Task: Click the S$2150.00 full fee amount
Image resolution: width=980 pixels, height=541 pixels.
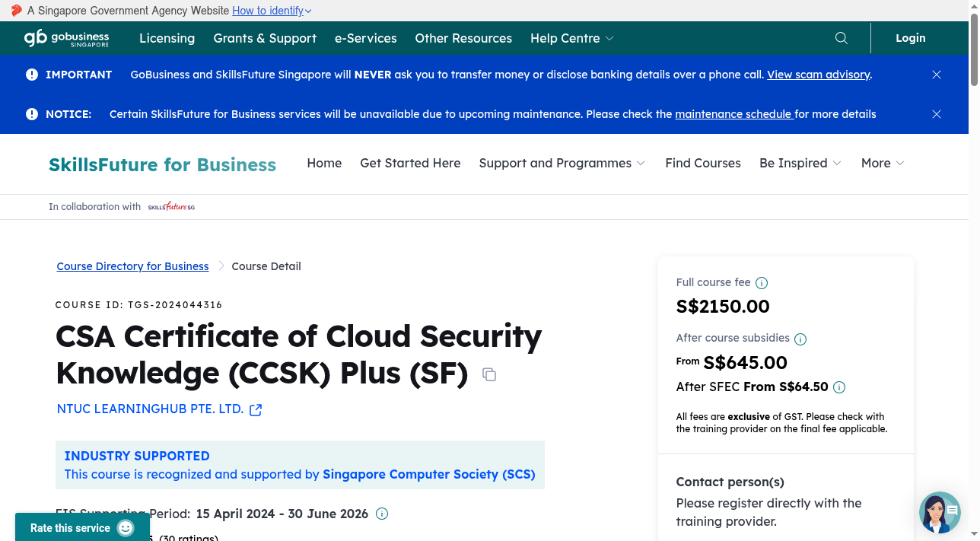Action: click(x=723, y=307)
